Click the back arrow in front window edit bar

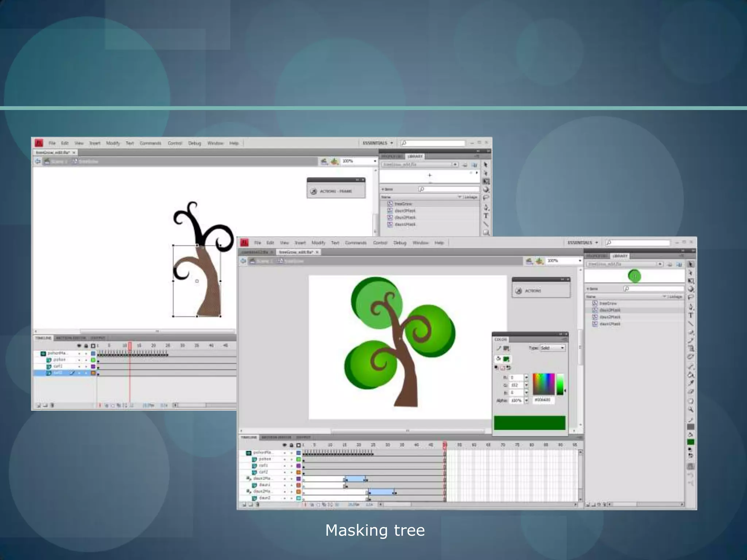coord(243,261)
